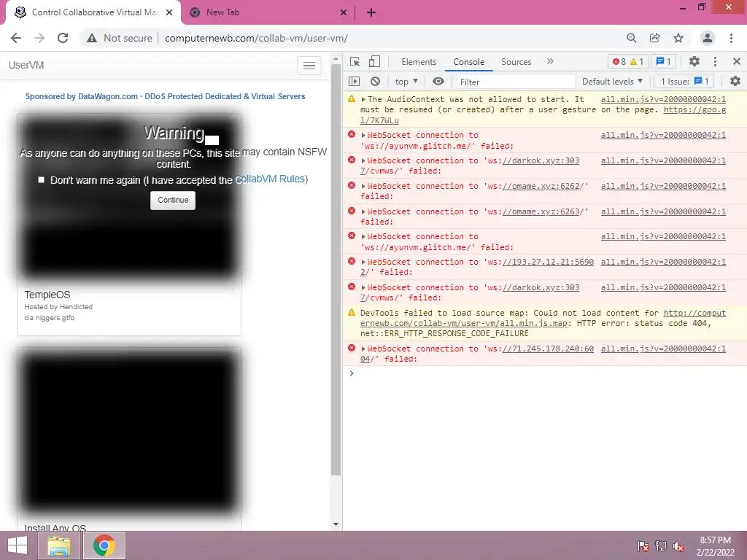Open DevTools three-dot customize menu

click(715, 61)
